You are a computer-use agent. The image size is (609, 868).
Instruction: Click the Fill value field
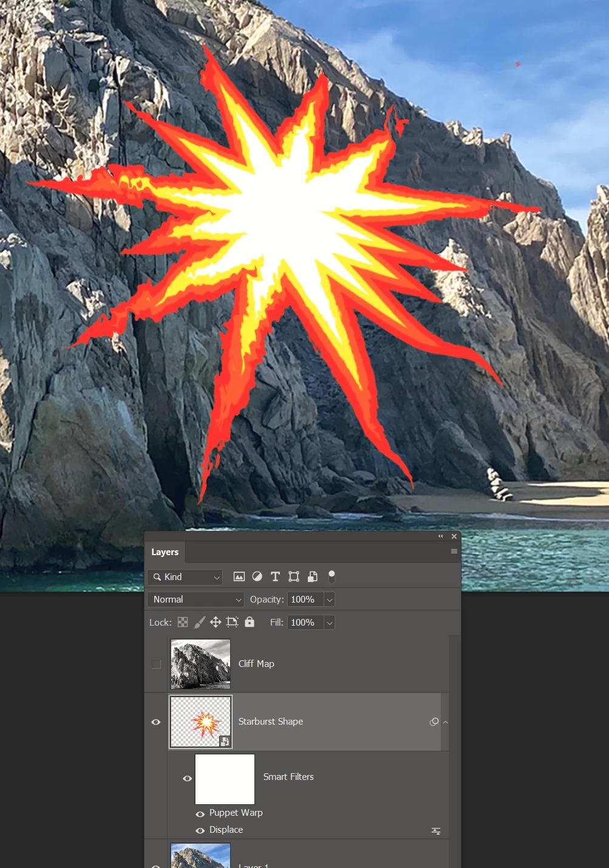coord(305,623)
